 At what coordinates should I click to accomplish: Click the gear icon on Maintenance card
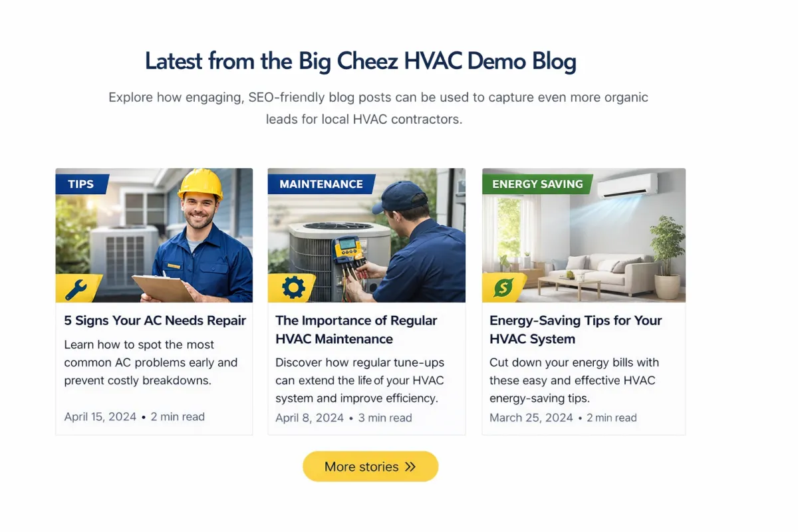point(293,287)
